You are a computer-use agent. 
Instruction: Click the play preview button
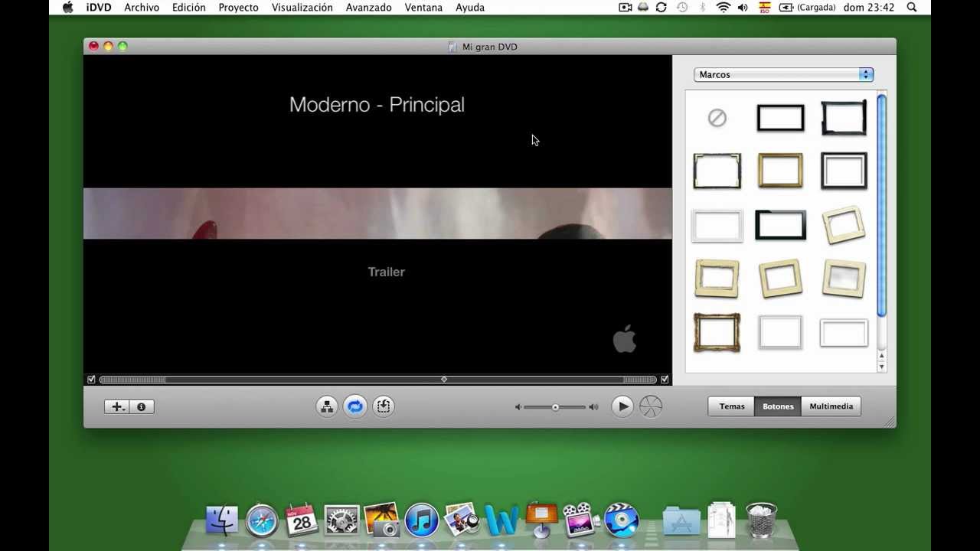622,406
